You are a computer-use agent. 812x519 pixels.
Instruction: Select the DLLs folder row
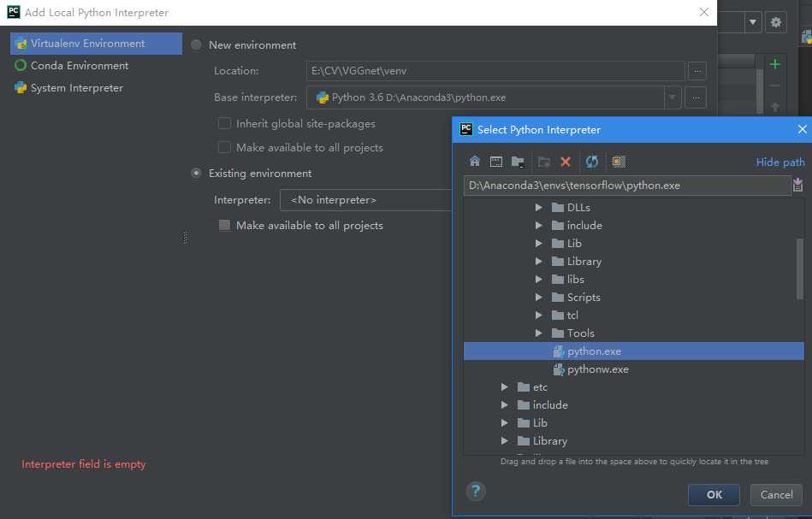coord(634,207)
